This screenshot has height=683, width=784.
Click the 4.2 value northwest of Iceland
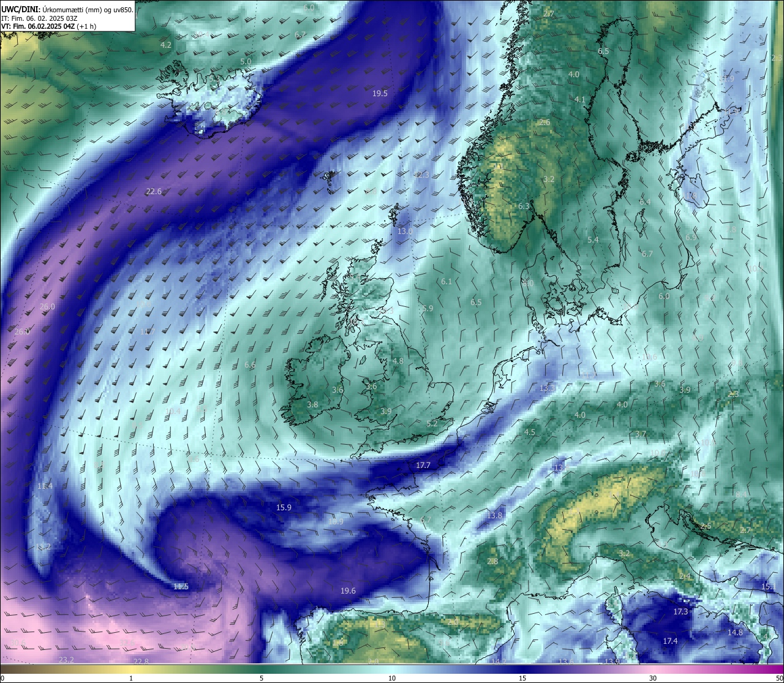click(x=166, y=45)
